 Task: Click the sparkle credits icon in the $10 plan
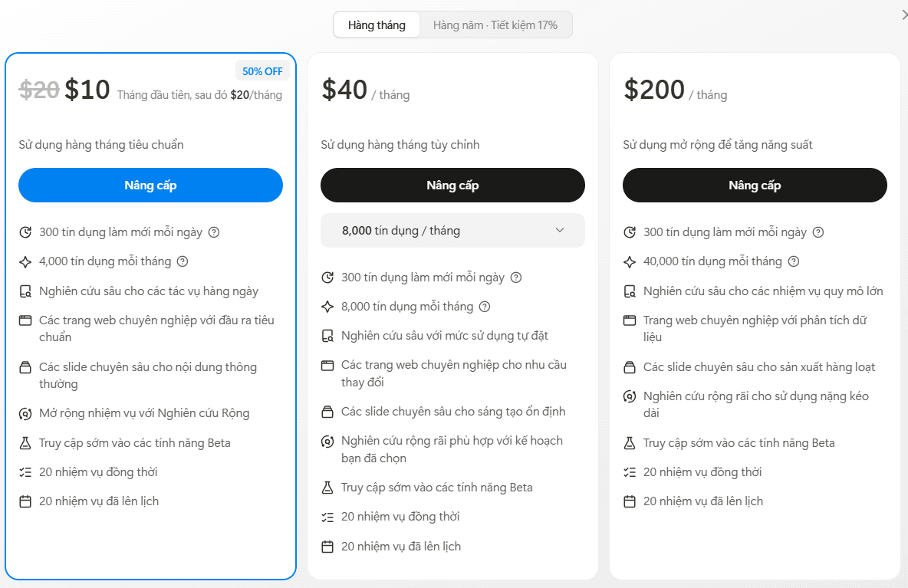pyautogui.click(x=25, y=261)
